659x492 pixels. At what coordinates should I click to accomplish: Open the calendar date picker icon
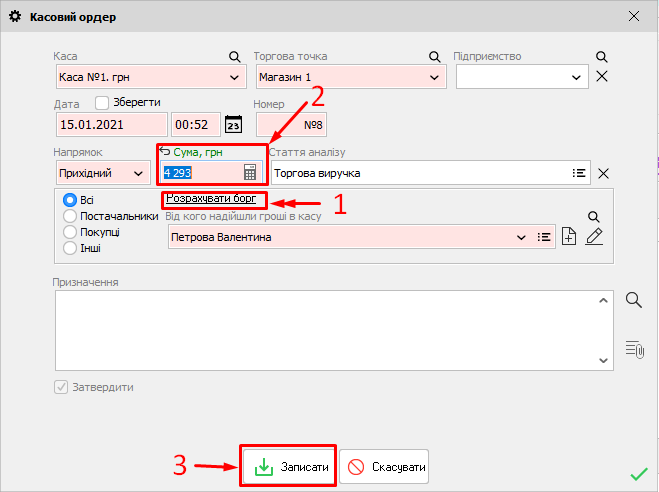pyautogui.click(x=233, y=125)
